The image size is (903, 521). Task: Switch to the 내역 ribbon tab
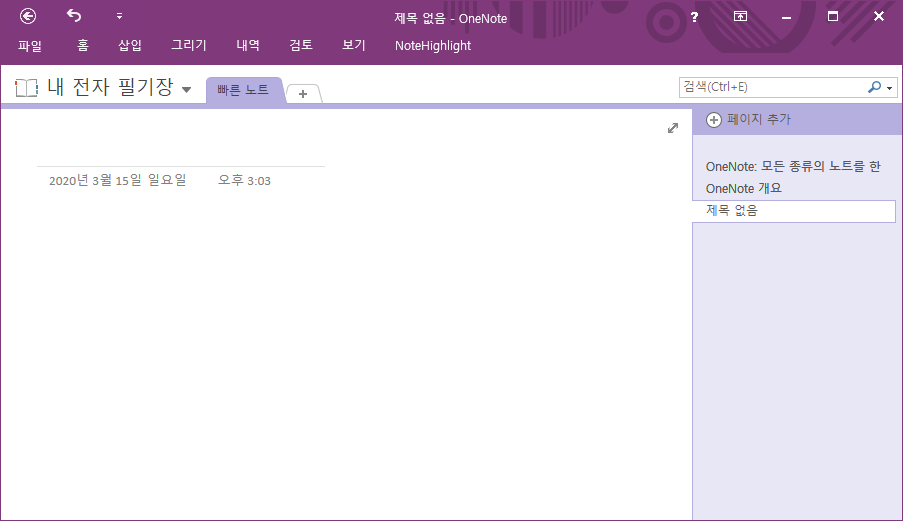248,45
